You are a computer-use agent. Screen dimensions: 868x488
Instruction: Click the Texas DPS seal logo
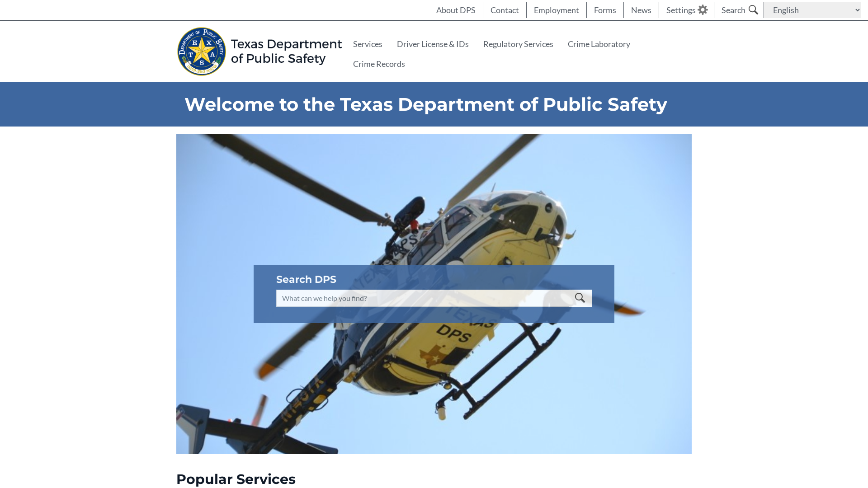tap(202, 52)
